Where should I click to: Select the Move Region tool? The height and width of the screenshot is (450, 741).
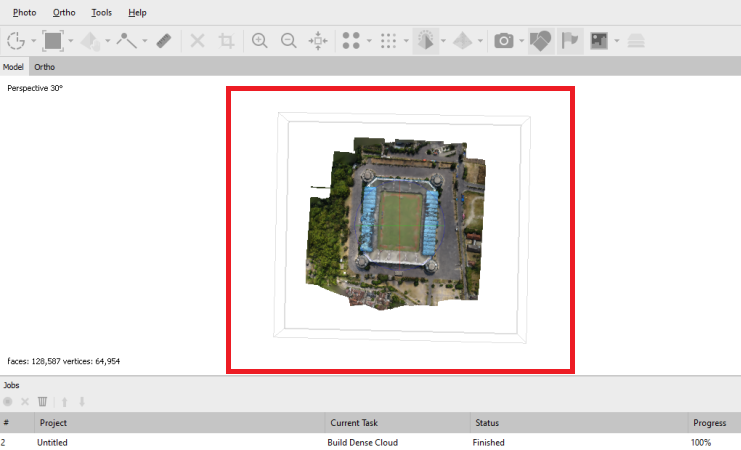pos(90,41)
